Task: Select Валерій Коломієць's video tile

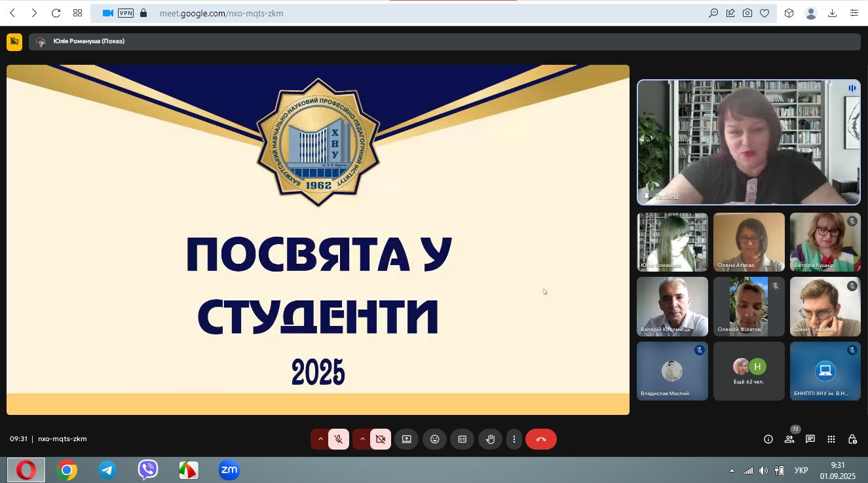Action: click(672, 306)
